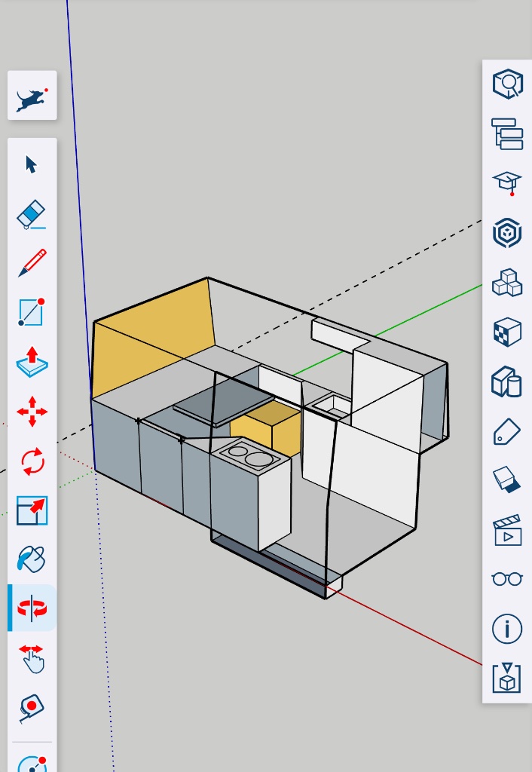Pick the Paint Bucket tool
The width and height of the screenshot is (532, 772).
pyautogui.click(x=32, y=559)
